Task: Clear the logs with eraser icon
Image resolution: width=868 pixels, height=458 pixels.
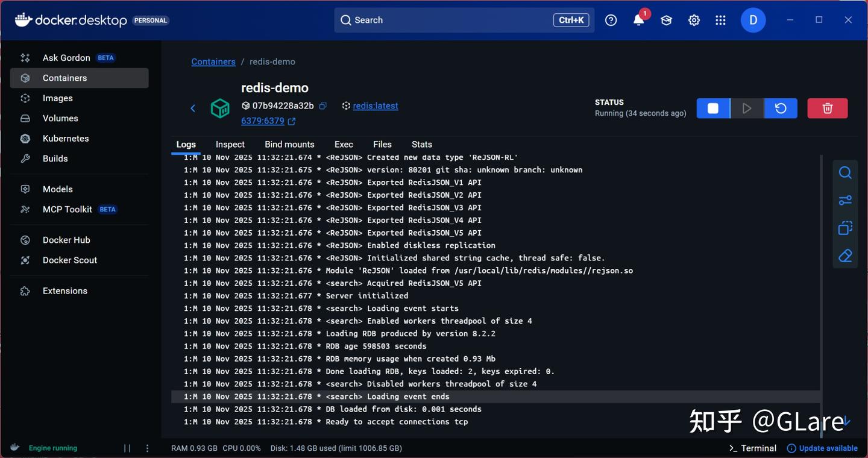Action: (x=845, y=256)
